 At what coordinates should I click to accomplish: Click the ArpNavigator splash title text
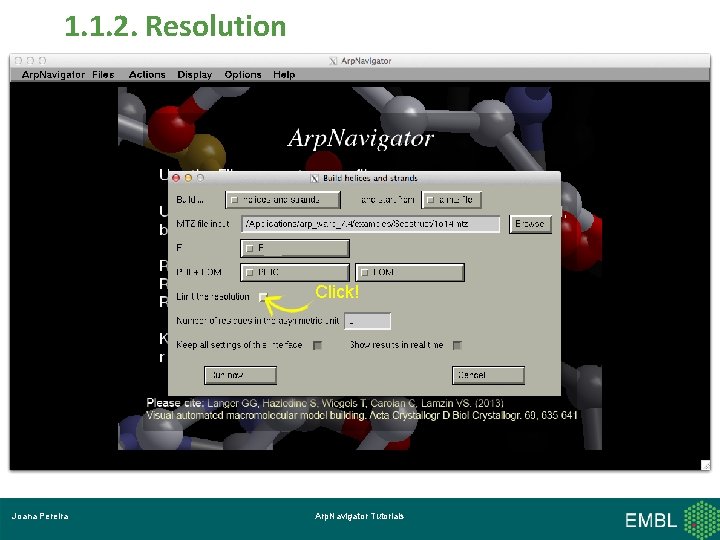[x=360, y=138]
